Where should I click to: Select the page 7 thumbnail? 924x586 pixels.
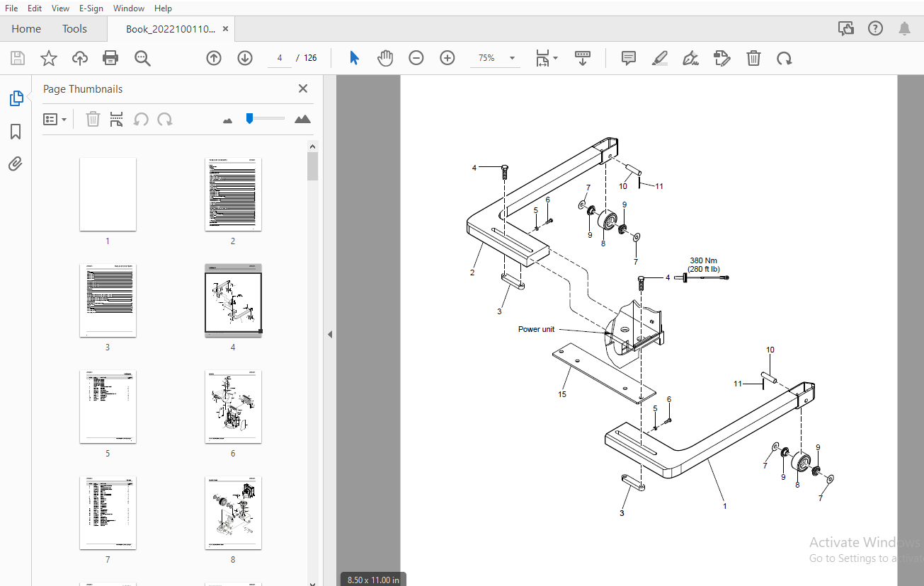coord(108,513)
